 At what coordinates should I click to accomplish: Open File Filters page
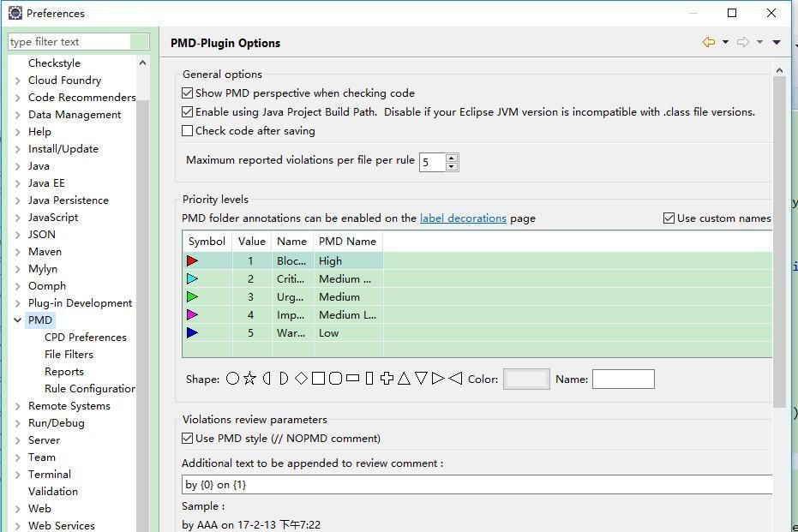point(69,355)
